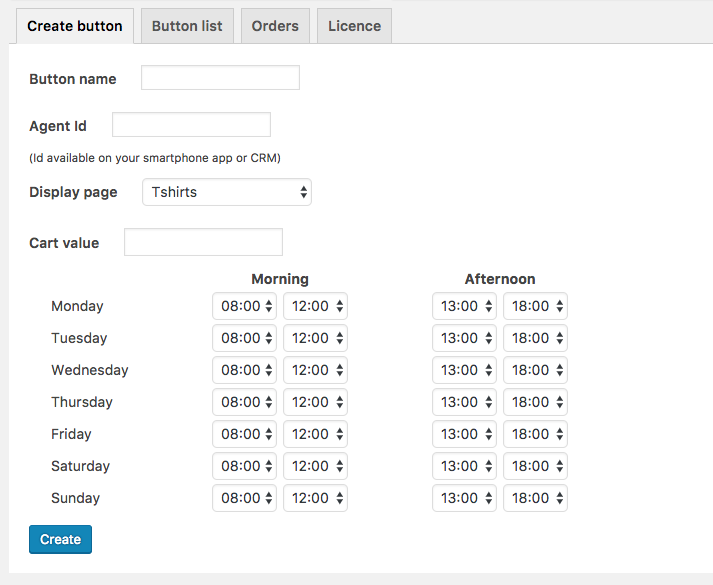Click the Monday row label
Screen dimensions: 713x585
coord(77,306)
